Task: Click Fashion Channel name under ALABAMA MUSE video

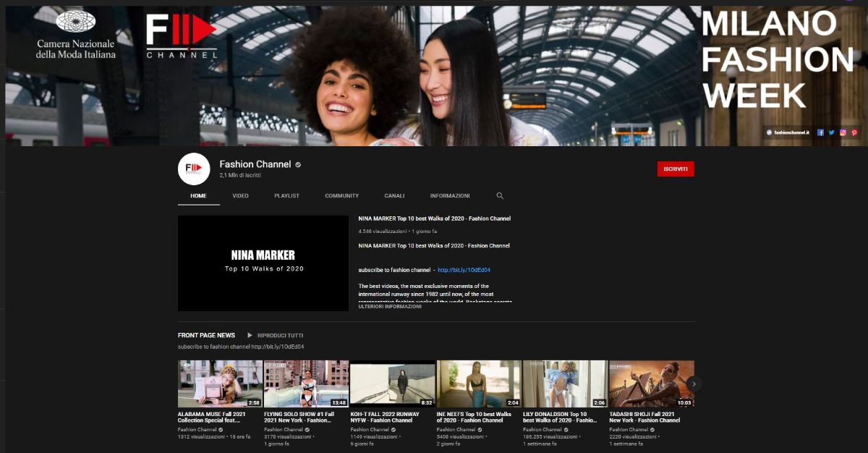Action: coord(197,430)
